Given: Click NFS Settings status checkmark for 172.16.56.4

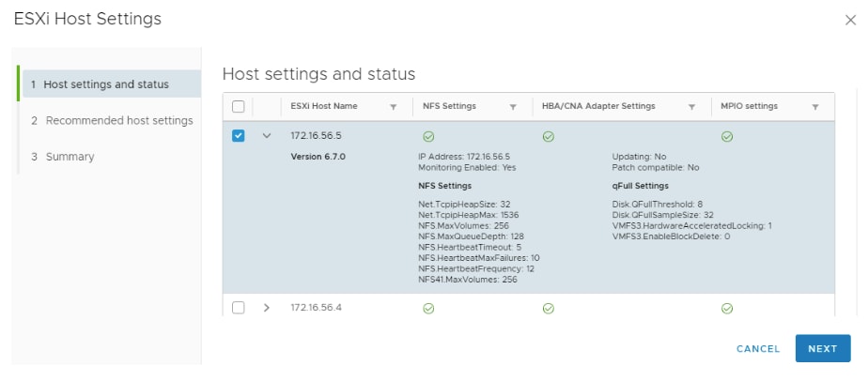Looking at the screenshot, I should click(428, 308).
